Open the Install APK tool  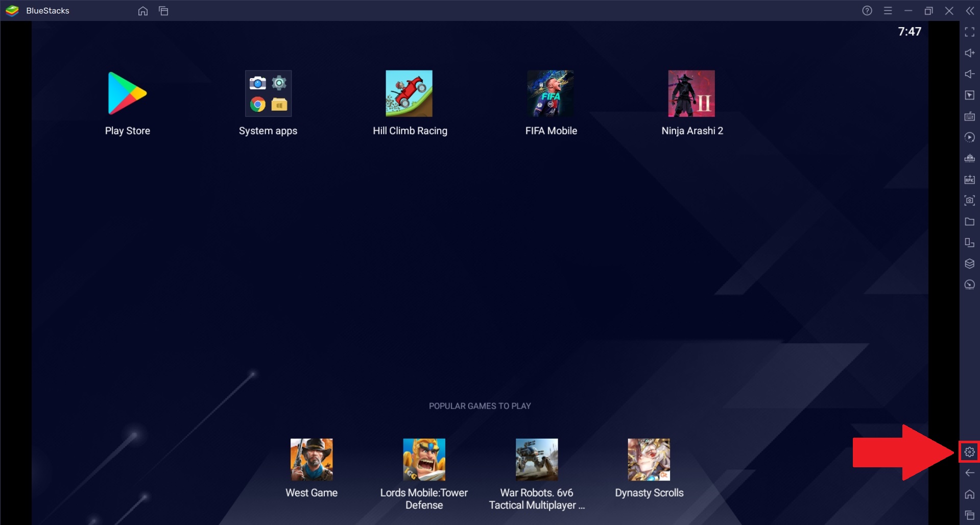point(969,180)
